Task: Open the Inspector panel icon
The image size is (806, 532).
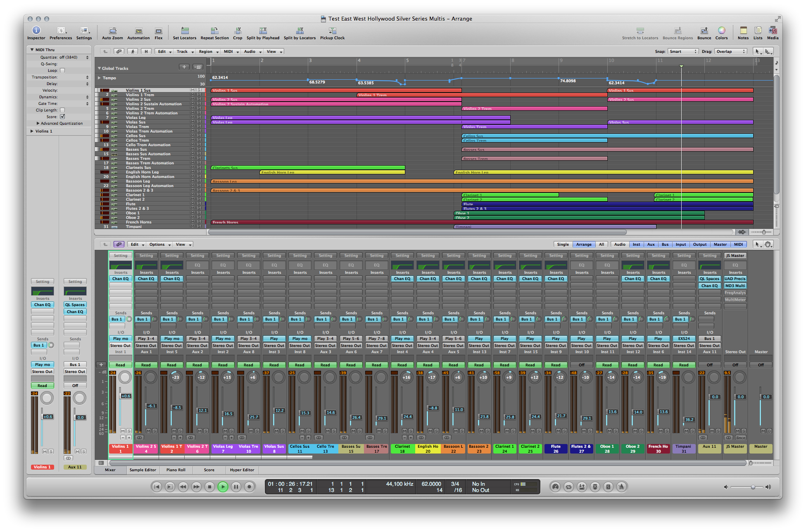Action: [x=36, y=31]
